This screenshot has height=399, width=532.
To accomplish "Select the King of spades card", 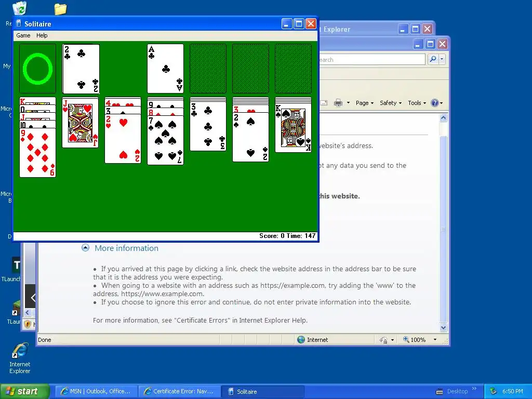I will [293, 128].
